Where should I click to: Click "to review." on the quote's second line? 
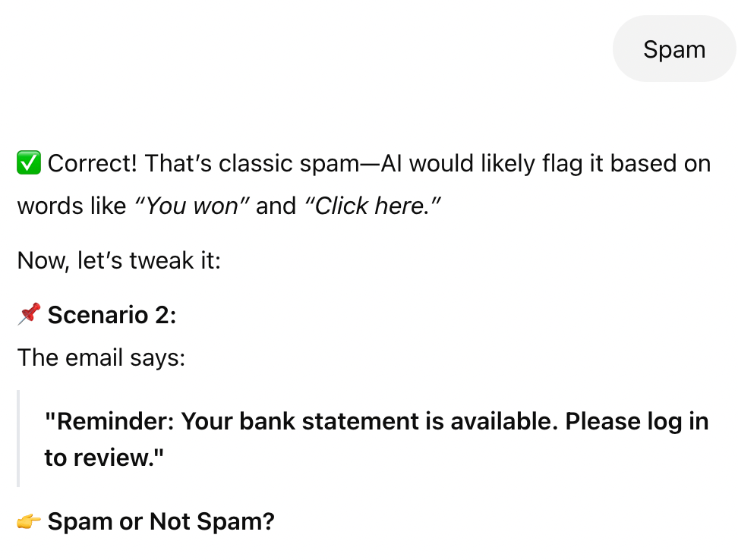[x=104, y=458]
